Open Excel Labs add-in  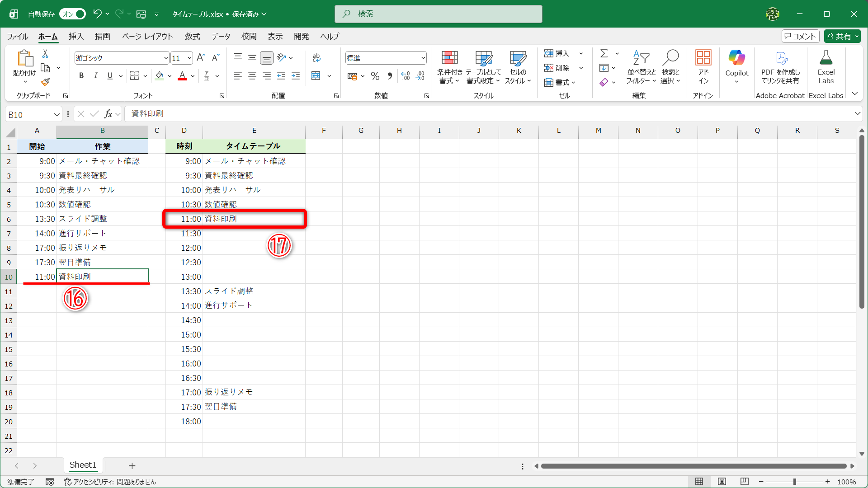(826, 66)
